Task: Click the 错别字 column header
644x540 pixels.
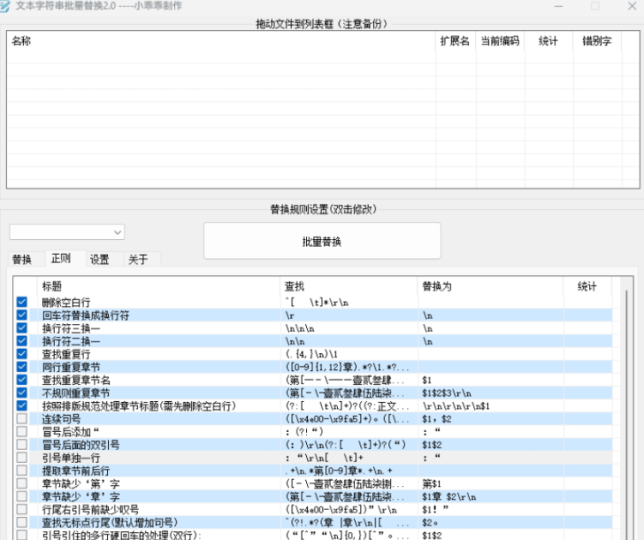Action: pyautogui.click(x=596, y=41)
